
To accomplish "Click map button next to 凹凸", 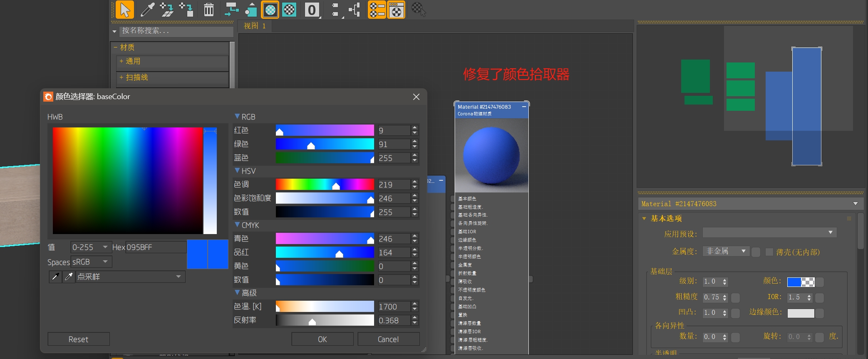I will 736,313.
